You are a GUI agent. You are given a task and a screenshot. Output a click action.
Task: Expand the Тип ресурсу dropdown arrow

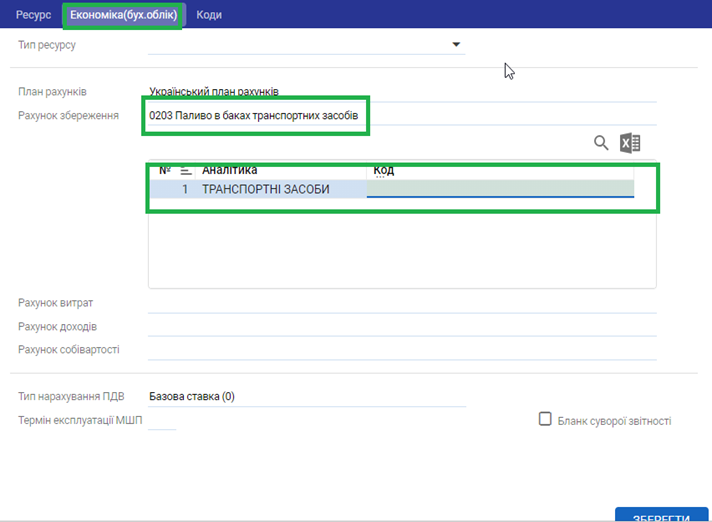coord(456,45)
